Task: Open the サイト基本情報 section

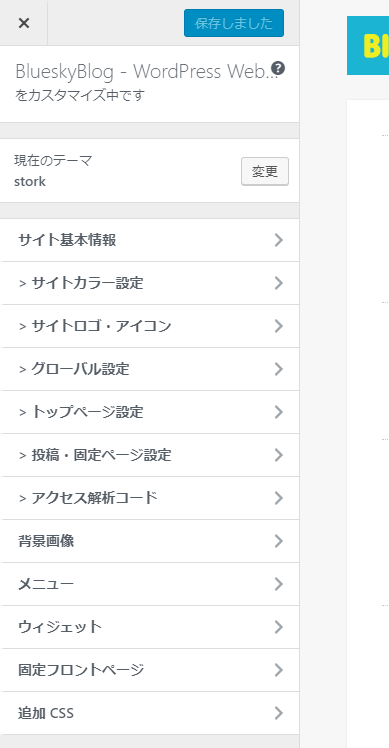Action: (150, 240)
